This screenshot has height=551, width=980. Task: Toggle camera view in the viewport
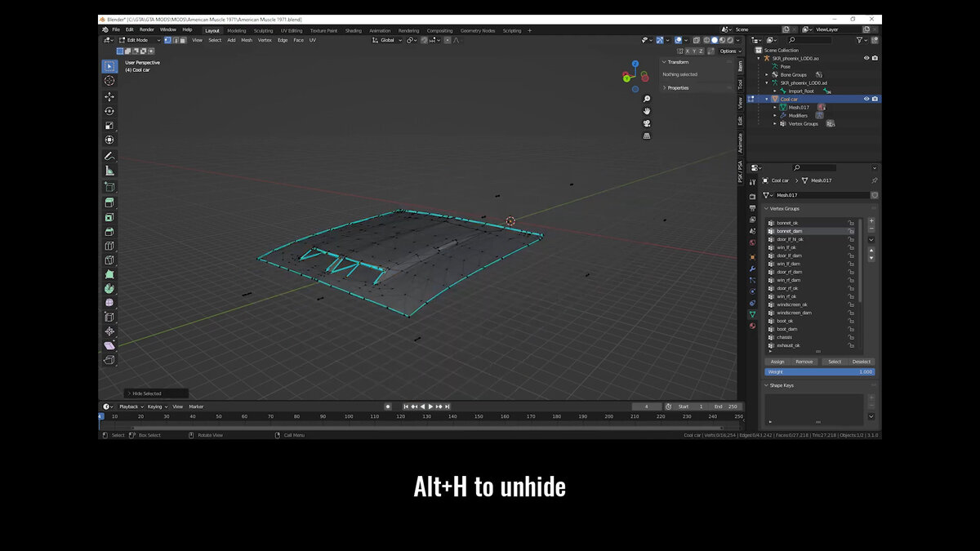[647, 123]
